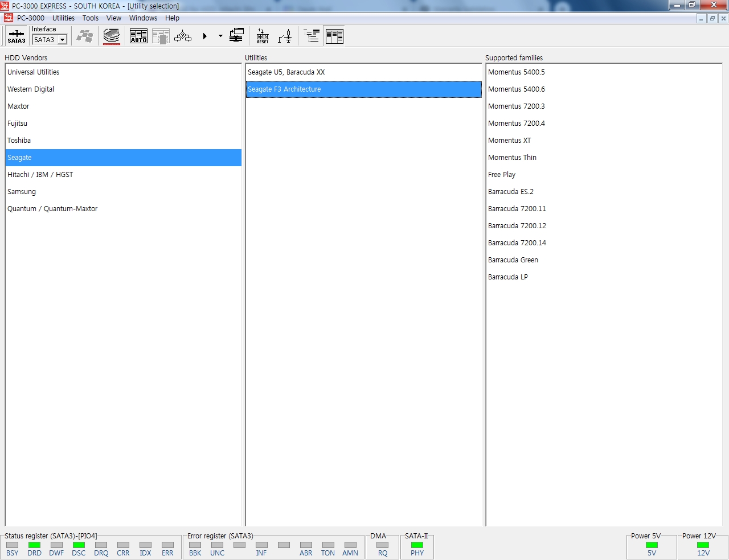Open the View menu

[x=114, y=18]
